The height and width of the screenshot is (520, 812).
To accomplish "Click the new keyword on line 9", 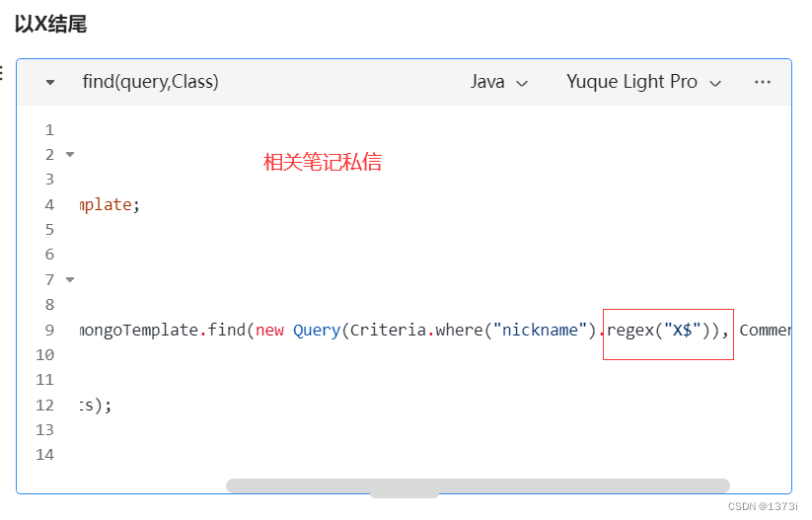I will click(x=269, y=331).
